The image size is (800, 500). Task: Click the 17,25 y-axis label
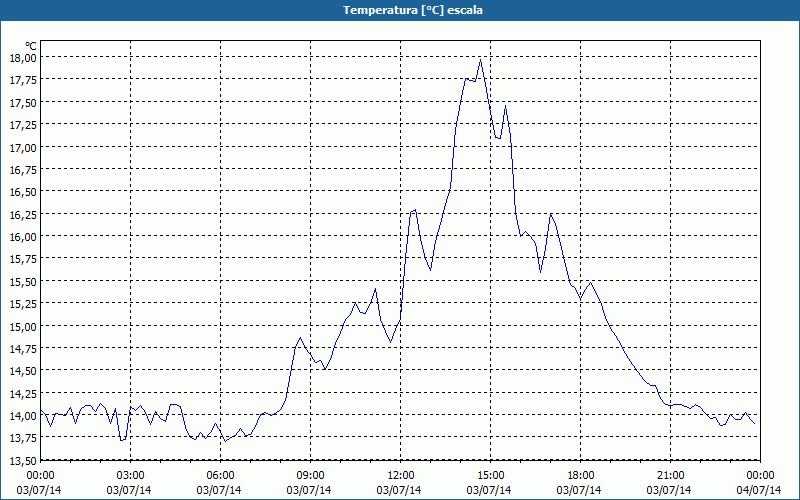[x=23, y=124]
